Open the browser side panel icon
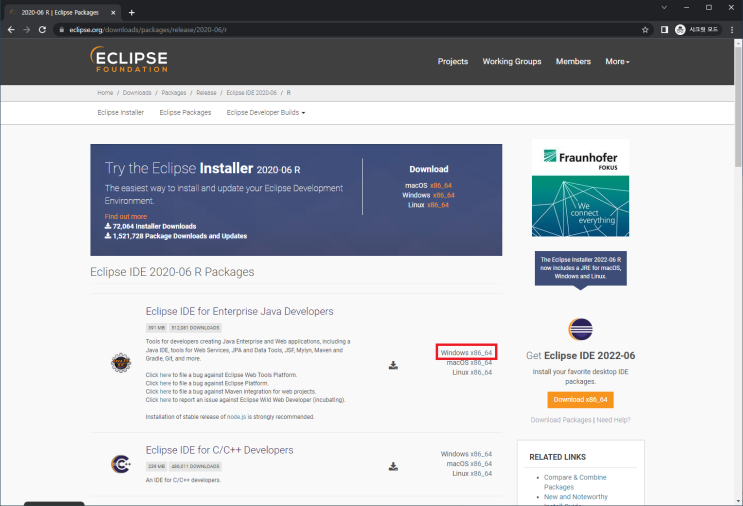The image size is (743, 506). (664, 29)
